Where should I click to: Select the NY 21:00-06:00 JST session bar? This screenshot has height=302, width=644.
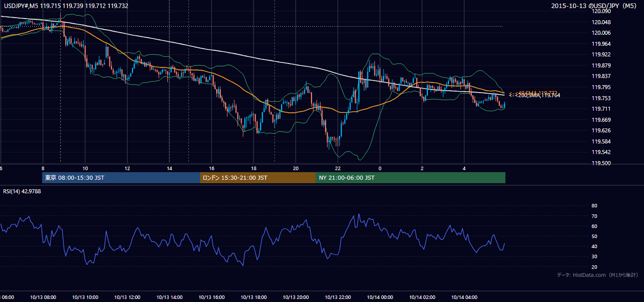(x=411, y=178)
